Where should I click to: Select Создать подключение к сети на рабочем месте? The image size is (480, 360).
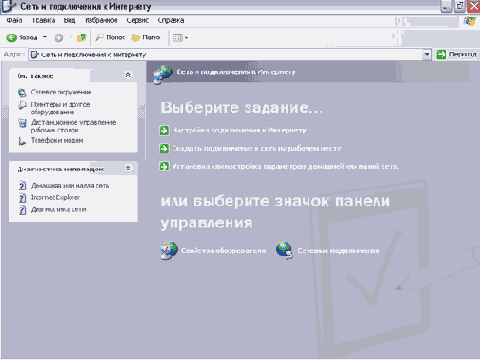[x=257, y=148]
